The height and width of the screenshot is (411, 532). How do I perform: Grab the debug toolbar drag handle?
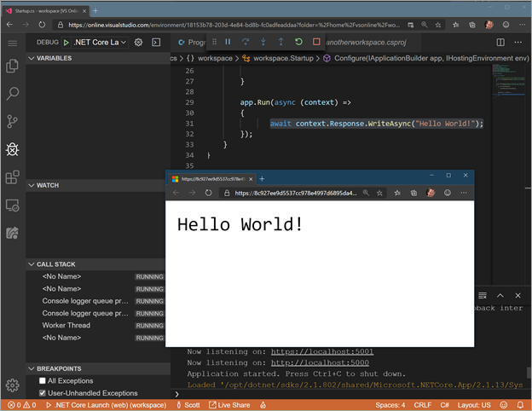[x=214, y=42]
